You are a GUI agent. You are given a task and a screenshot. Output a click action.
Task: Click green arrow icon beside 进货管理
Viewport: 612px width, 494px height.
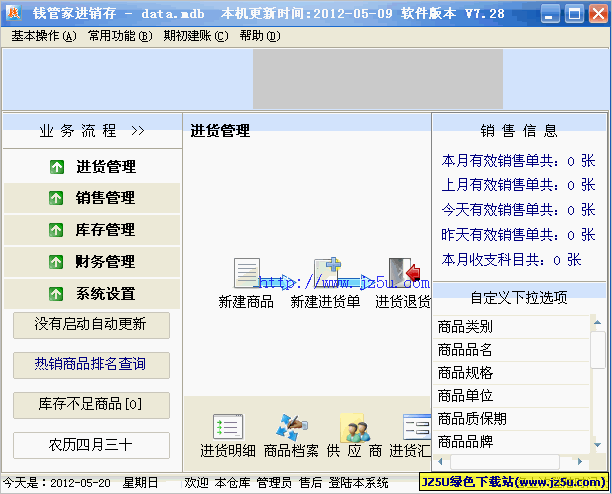tap(57, 167)
